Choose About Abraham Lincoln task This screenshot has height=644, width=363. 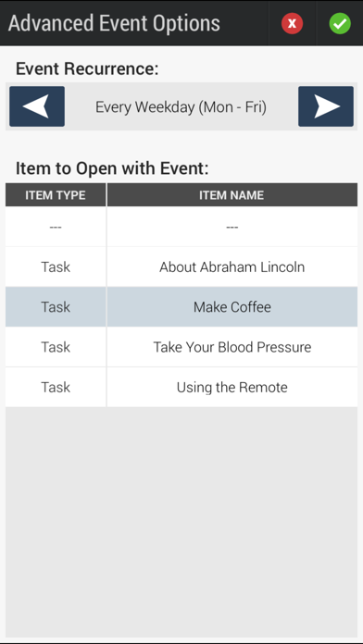click(x=232, y=267)
